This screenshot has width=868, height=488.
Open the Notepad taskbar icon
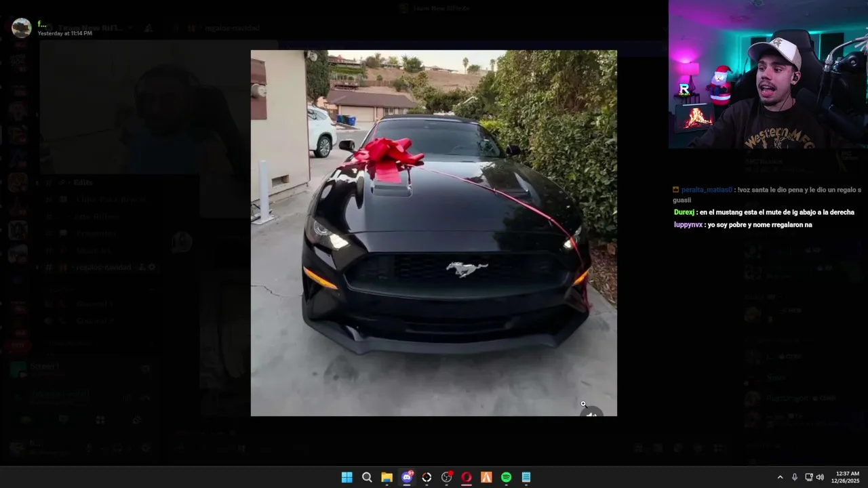coord(526,477)
